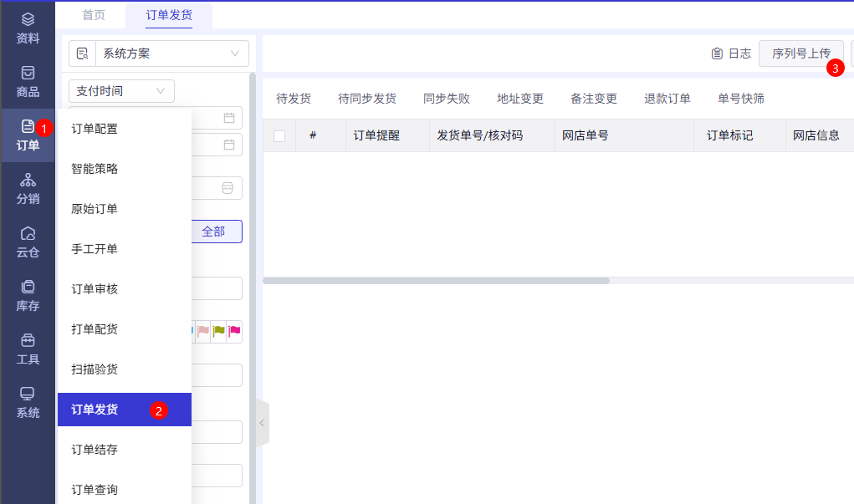Collapse the filter panel with the arrow handle
The image size is (854, 504).
click(262, 423)
